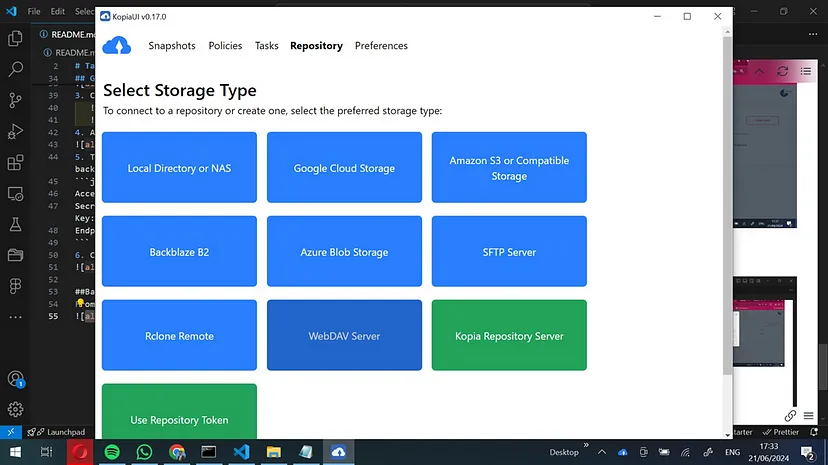
Task: Open VS Code Search icon
Action: tap(15, 69)
